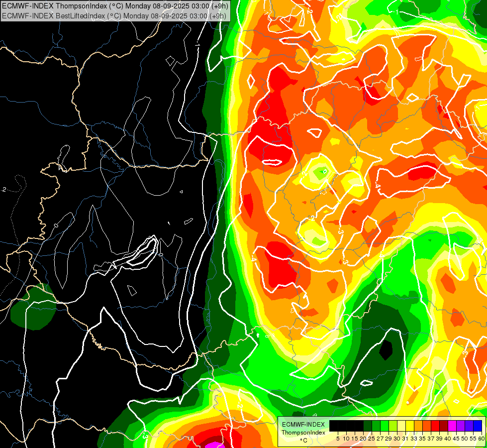Click the legend value '60'
The image size is (487, 448).
coord(482,439)
